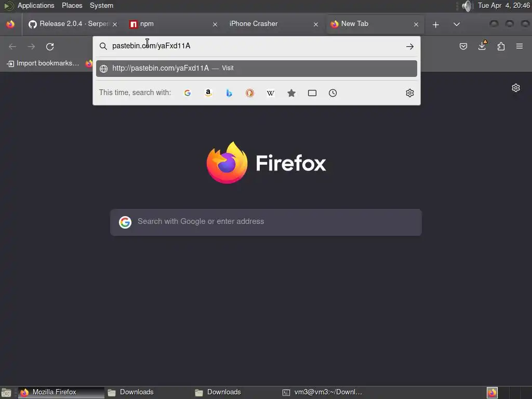Close the iPhone Crasher tab
The image size is (532, 399).
pos(315,24)
